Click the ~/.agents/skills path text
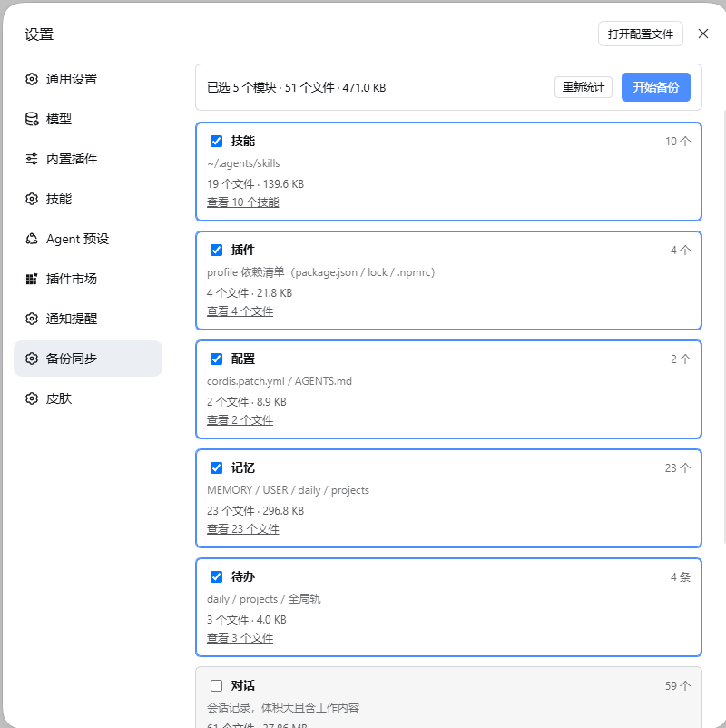This screenshot has height=728, width=726. click(243, 163)
